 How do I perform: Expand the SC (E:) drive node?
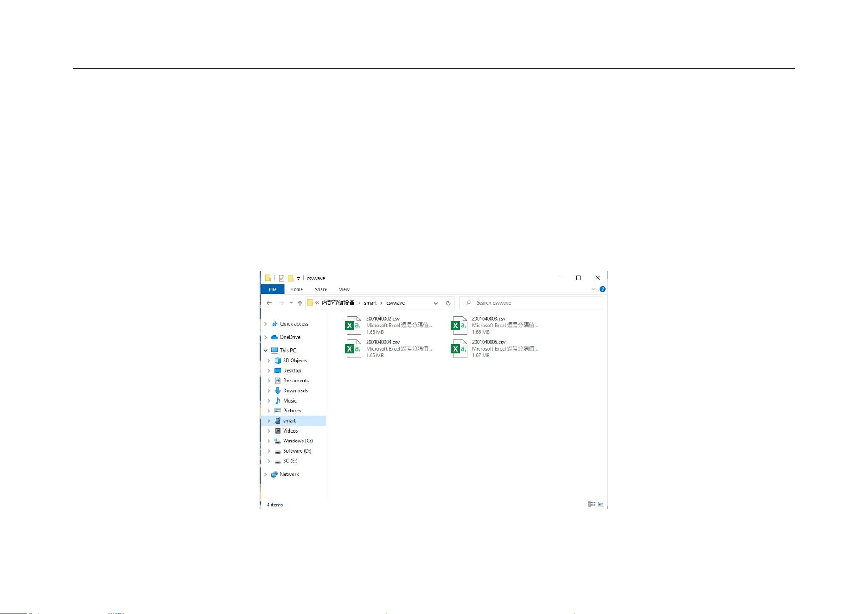point(269,461)
